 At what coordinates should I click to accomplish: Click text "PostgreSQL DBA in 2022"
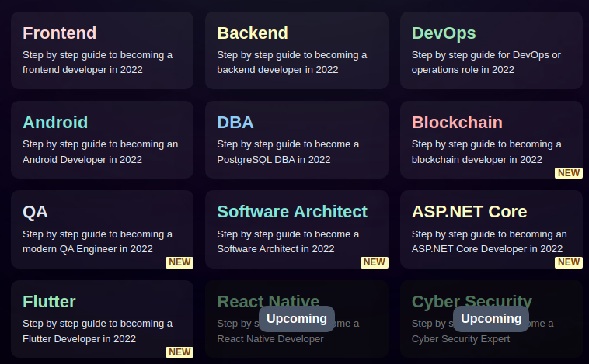click(x=274, y=159)
